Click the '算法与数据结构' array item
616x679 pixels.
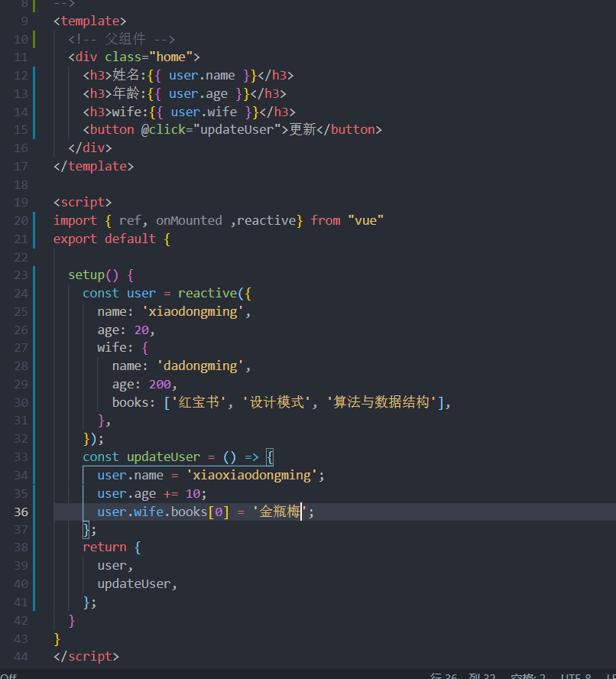[x=381, y=403]
